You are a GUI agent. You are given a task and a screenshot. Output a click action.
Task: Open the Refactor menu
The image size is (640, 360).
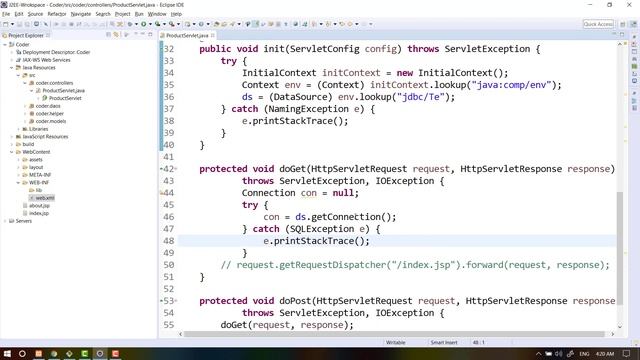57,14
